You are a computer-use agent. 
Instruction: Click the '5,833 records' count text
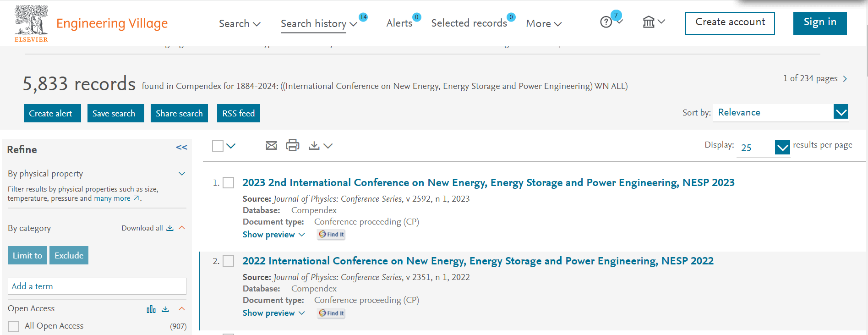(x=79, y=84)
